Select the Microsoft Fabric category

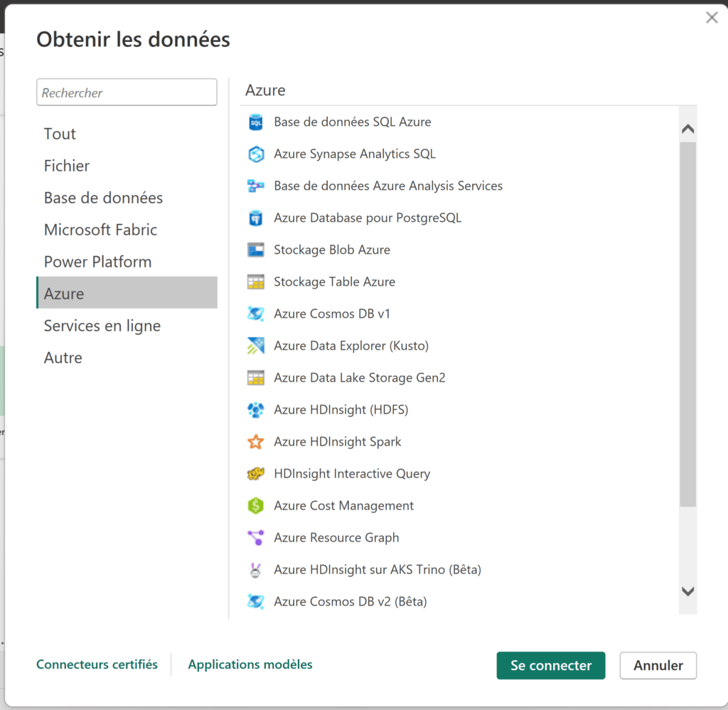click(x=100, y=230)
